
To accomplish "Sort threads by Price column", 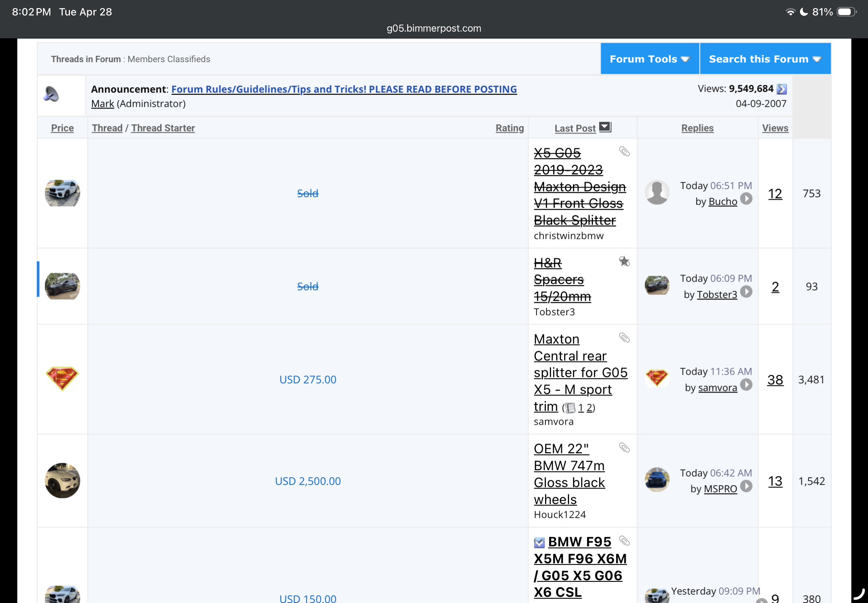I will 63,128.
